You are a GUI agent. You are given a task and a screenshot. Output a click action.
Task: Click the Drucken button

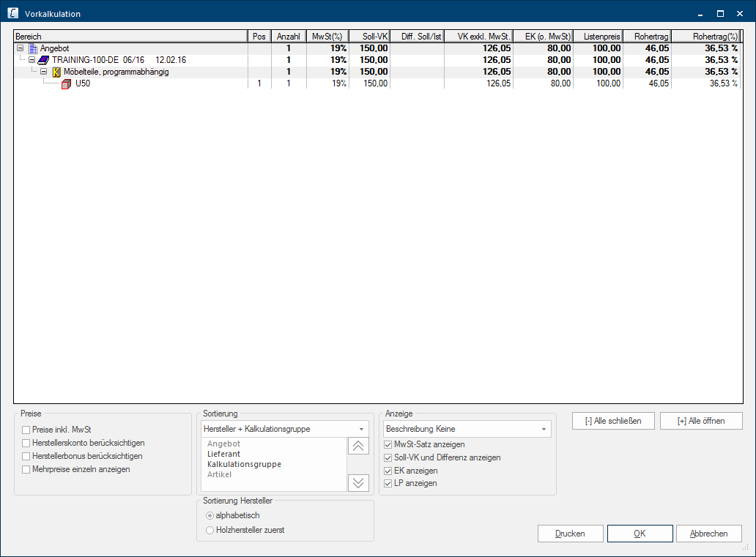coord(570,534)
